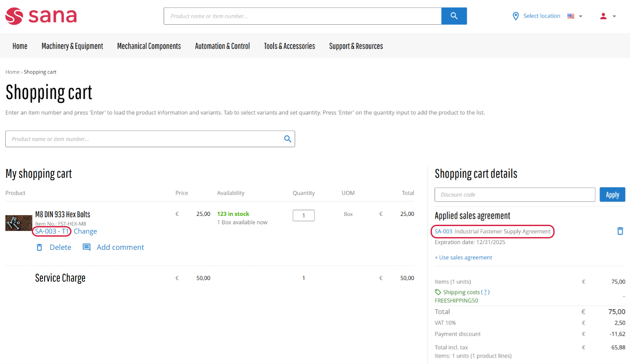This screenshot has width=630, height=364.
Task: Open the language flag dropdown
Action: 575,16
